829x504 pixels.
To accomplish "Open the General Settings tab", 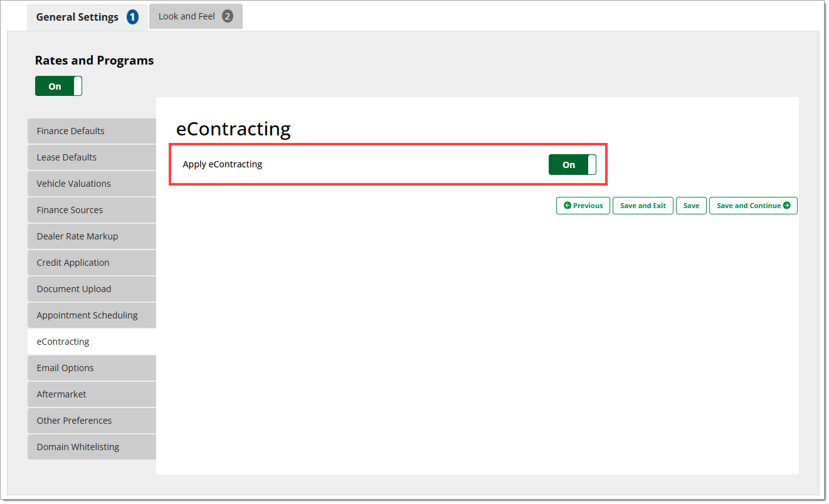I will point(87,17).
